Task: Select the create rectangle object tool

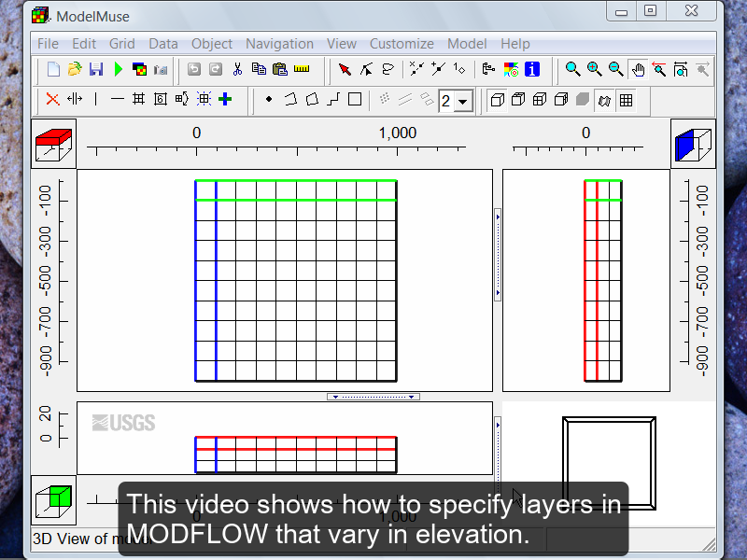Action: point(355,99)
